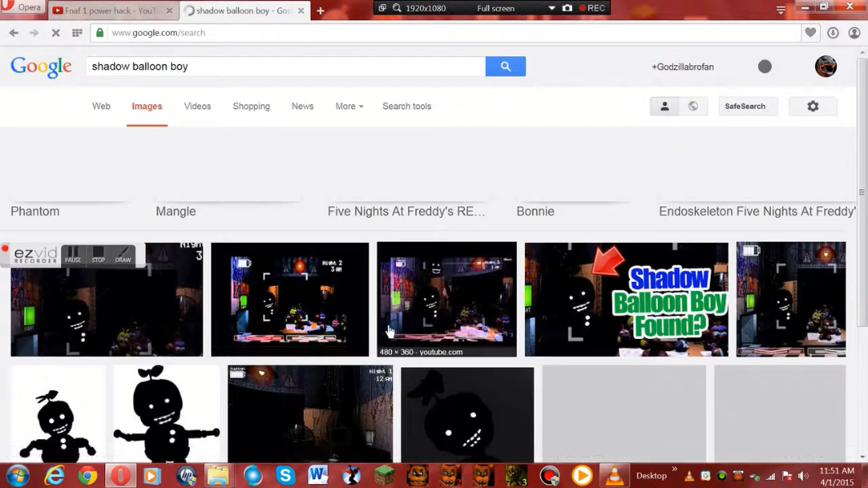Open the Shadow Balloon Boy Found thumbnail

[626, 299]
